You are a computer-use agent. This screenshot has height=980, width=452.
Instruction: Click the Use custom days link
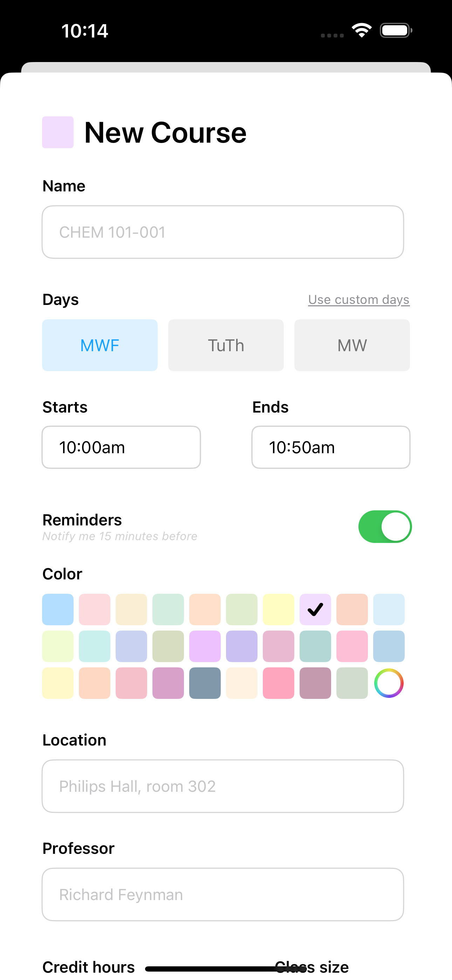(x=358, y=299)
